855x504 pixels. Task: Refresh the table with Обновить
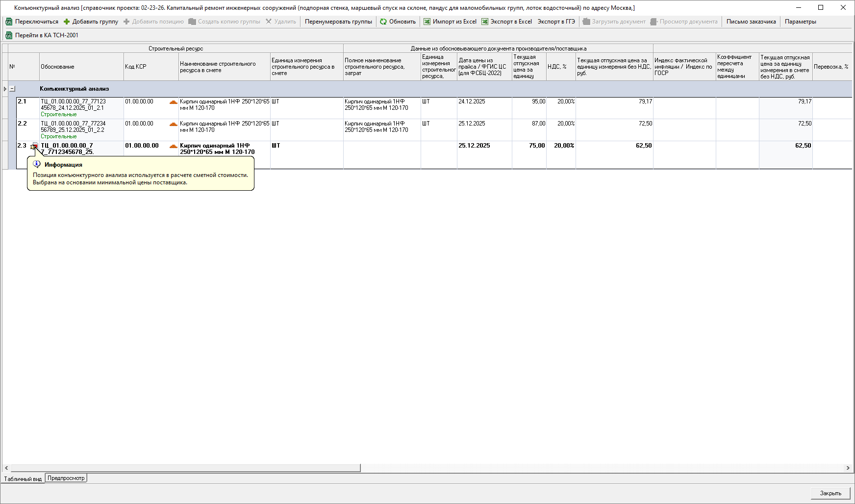point(398,22)
